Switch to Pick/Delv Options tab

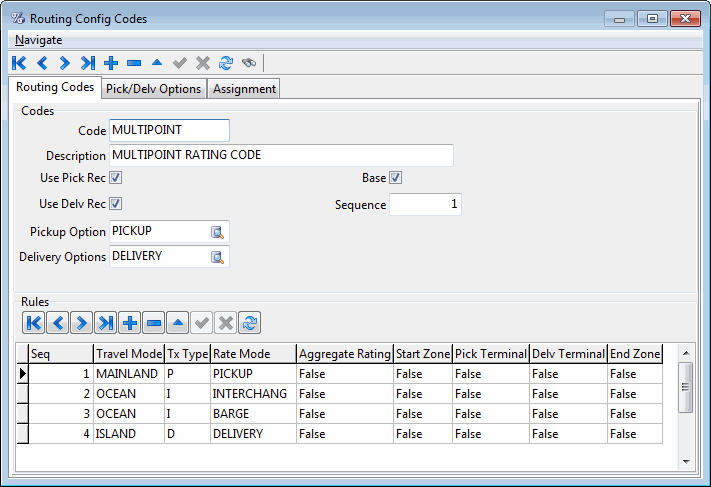coord(154,89)
